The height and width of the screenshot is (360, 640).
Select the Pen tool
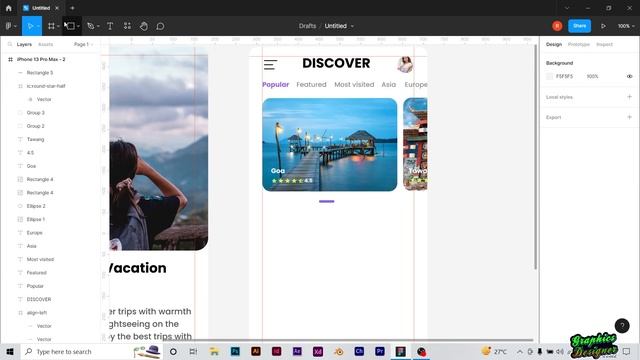coord(91,26)
